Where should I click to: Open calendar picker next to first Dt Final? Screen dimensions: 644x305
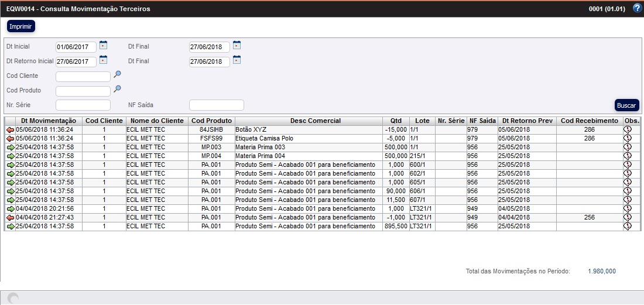coord(237,45)
